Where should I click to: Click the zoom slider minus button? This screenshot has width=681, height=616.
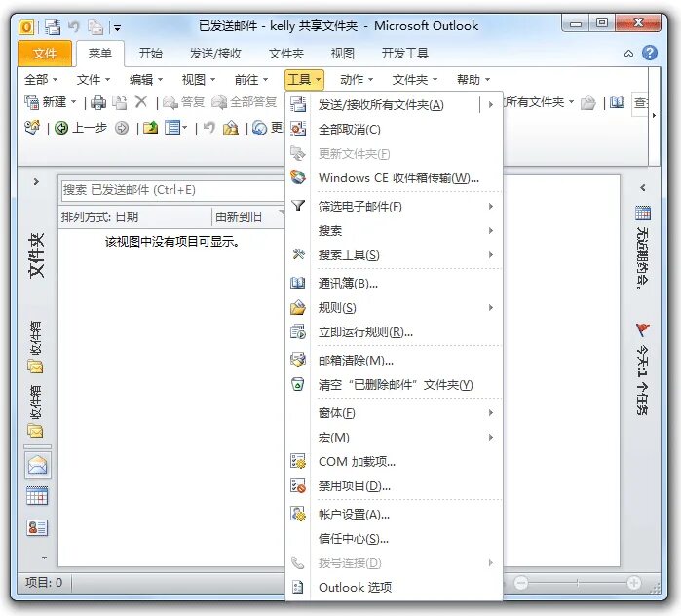tap(521, 583)
